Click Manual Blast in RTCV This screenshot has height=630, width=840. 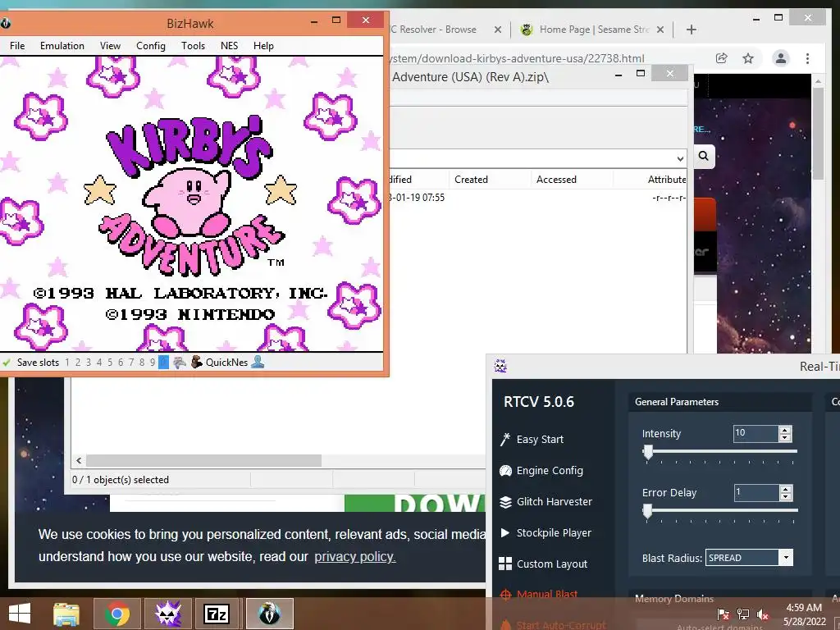(x=538, y=594)
